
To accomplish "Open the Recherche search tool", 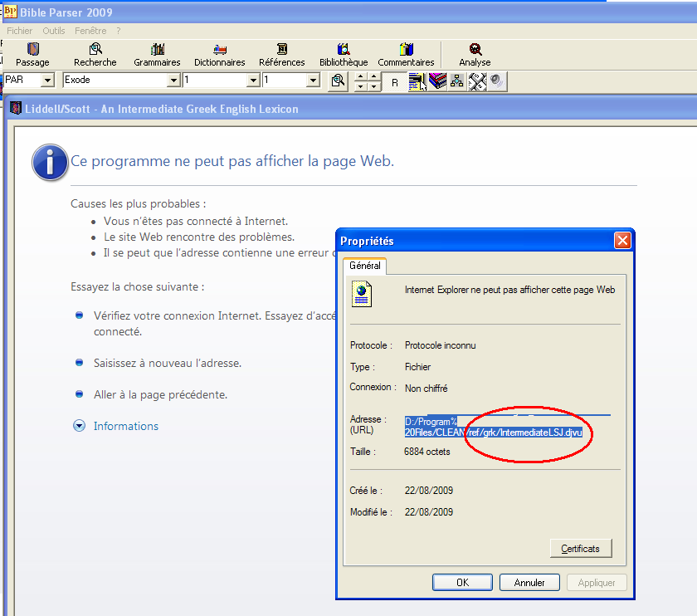I will 95,55.
